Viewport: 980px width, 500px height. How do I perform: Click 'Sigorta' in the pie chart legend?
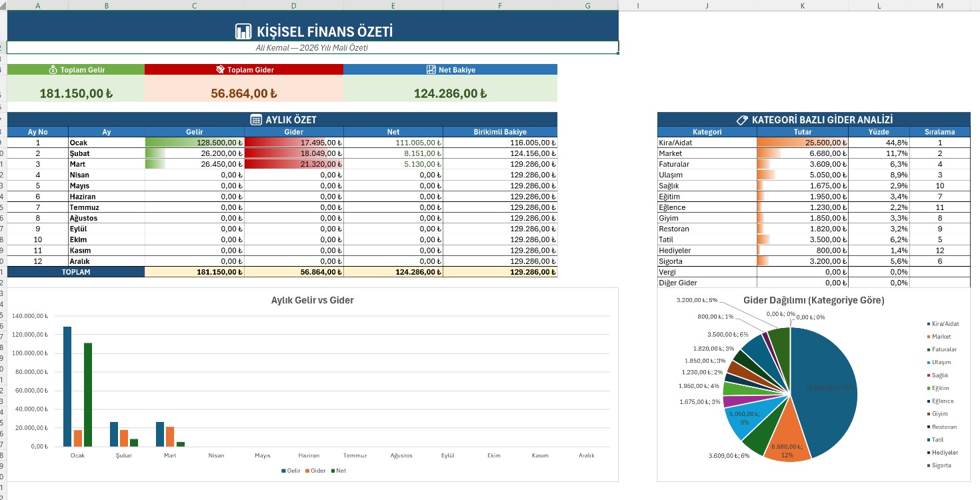click(939, 465)
